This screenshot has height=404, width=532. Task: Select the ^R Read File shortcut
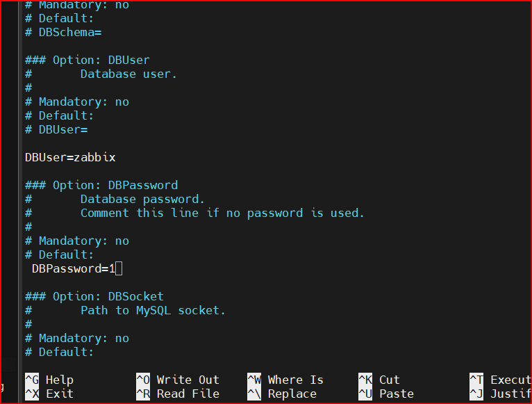[x=178, y=394]
